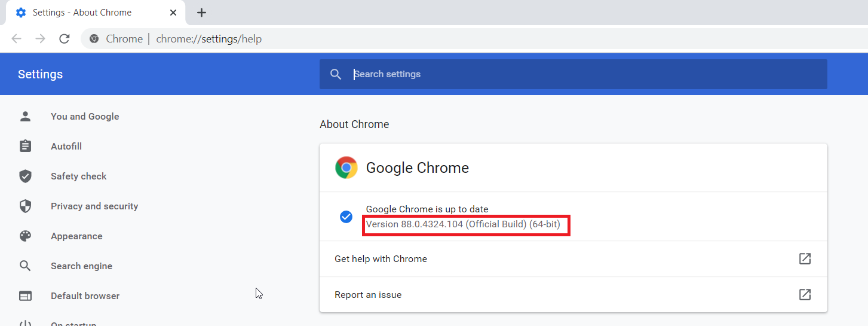Reload the page with the refresh button
The width and height of the screenshot is (868, 326).
[65, 39]
